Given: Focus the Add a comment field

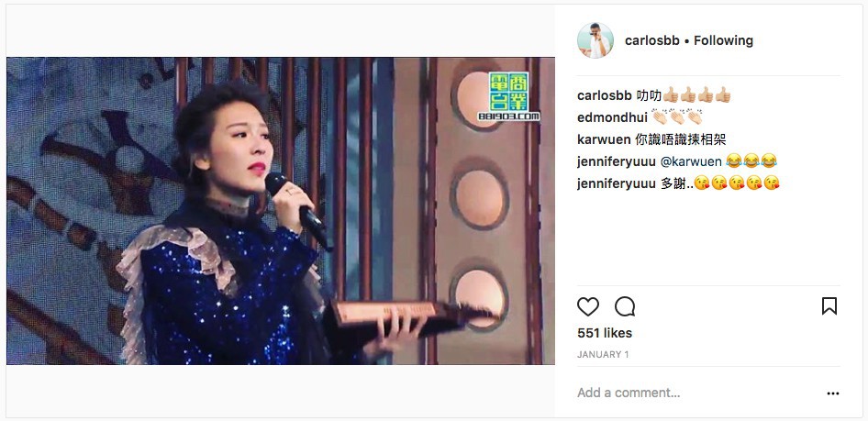Looking at the screenshot, I should pyautogui.click(x=697, y=393).
